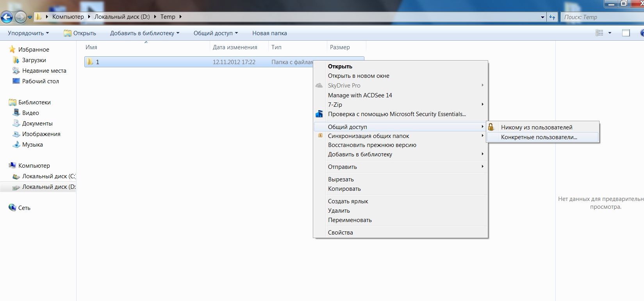Click Temp in the address breadcrumb

pos(168,17)
